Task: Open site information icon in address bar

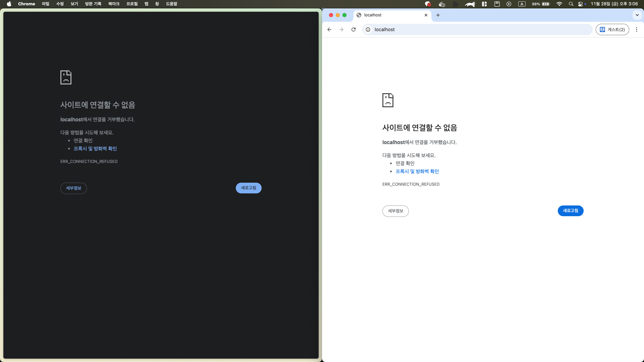Action: click(368, 29)
